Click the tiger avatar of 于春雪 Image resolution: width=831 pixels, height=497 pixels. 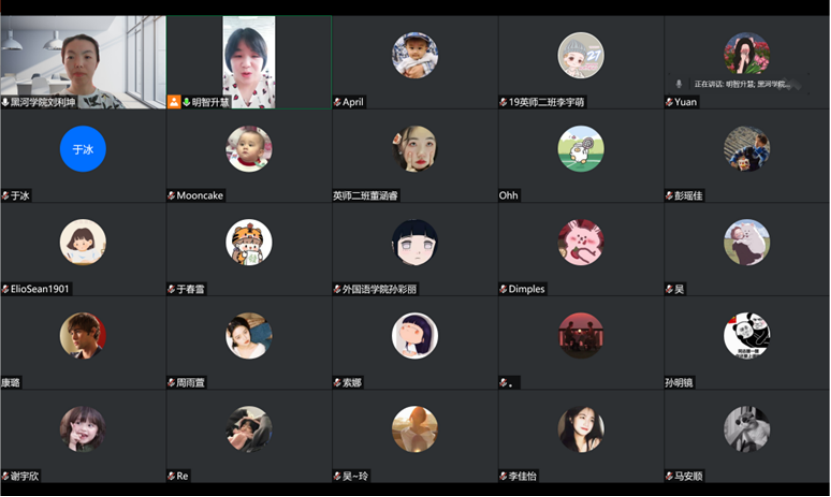pyautogui.click(x=249, y=242)
